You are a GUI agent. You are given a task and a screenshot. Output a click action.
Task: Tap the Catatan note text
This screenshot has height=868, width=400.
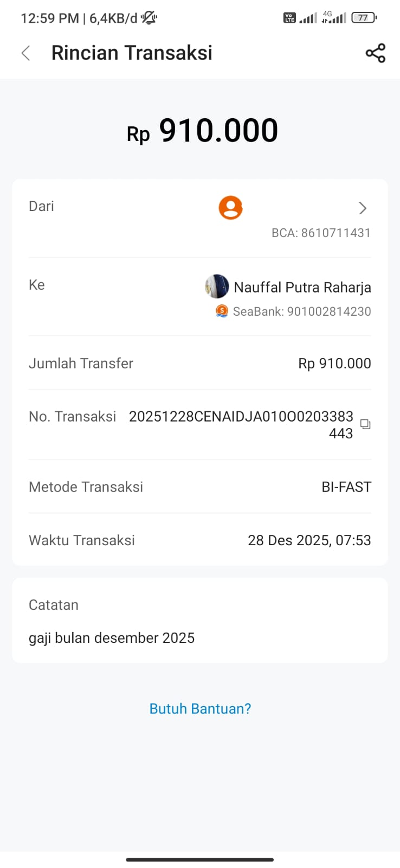click(112, 638)
